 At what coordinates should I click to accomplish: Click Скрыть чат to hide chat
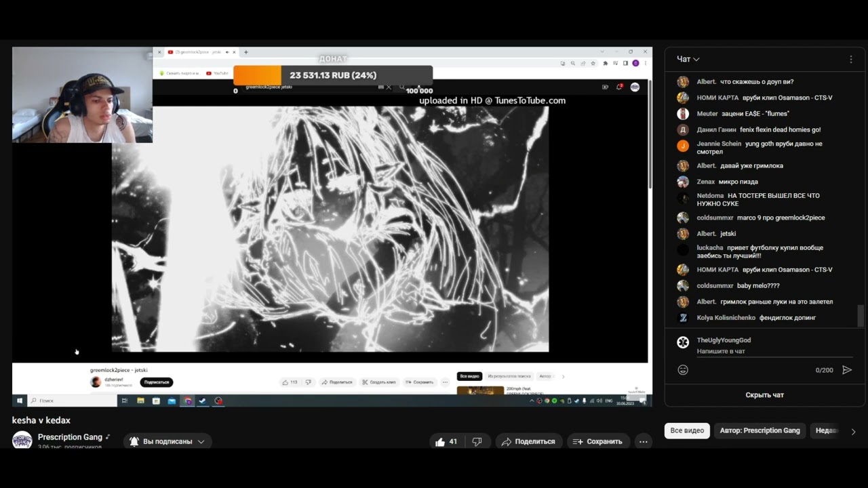(764, 395)
